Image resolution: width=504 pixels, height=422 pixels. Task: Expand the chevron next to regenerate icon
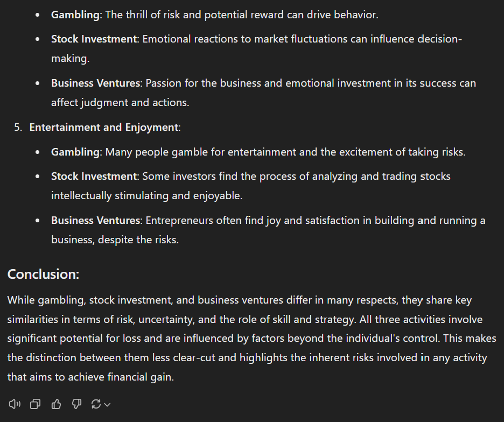pyautogui.click(x=107, y=405)
